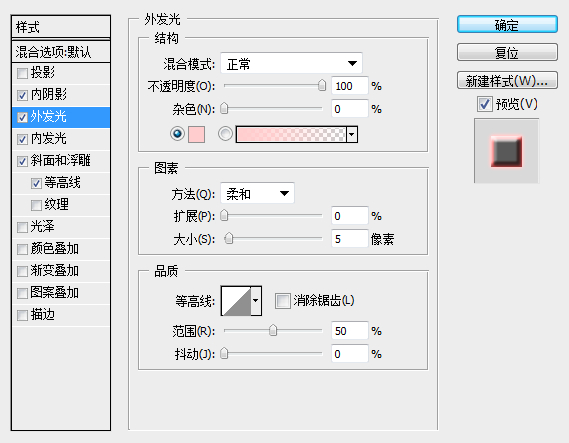This screenshot has width=569, height=443.
Task: Select 内发光 in the styles list
Action: [61, 139]
